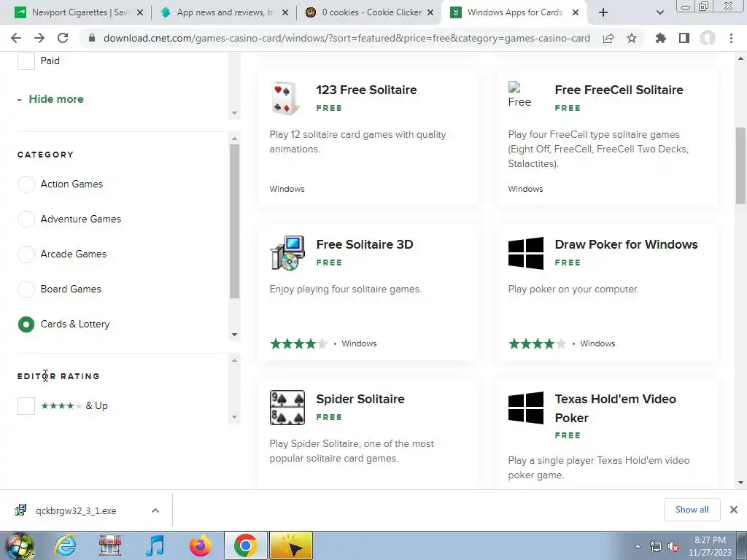Click category list scroll up arrow
The image size is (747, 560).
[x=234, y=139]
